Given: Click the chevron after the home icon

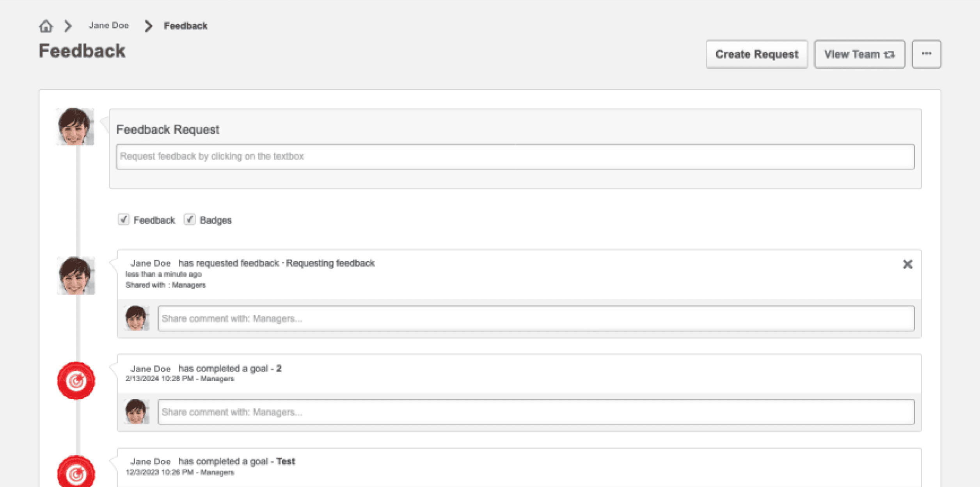Looking at the screenshot, I should coord(68,26).
